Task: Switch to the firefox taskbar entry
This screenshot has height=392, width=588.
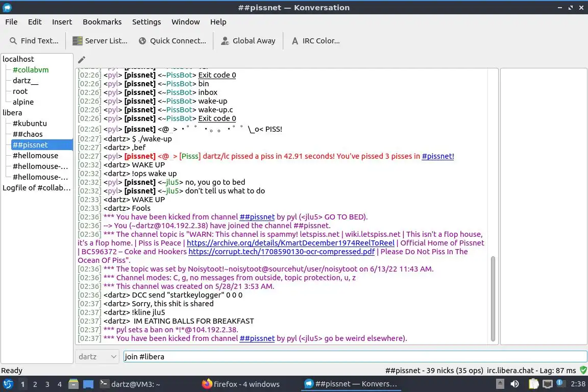Action: [240, 384]
